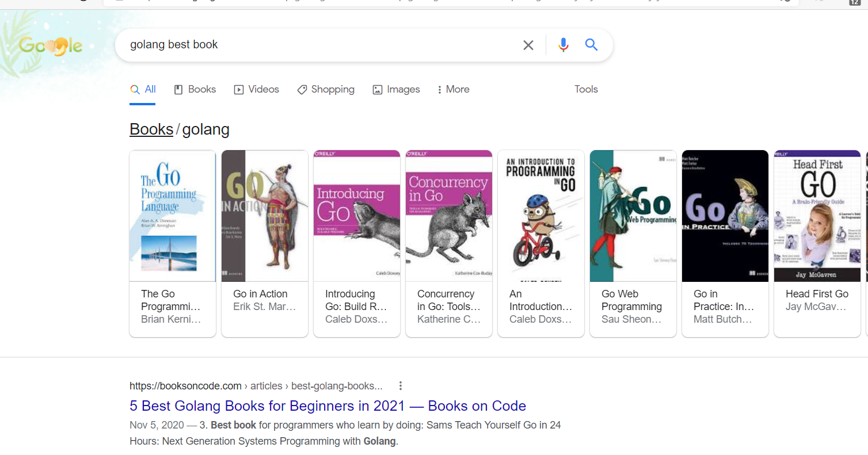The width and height of the screenshot is (868, 455).
Task: Open options menu for booksoncode result
Action: pyautogui.click(x=401, y=386)
